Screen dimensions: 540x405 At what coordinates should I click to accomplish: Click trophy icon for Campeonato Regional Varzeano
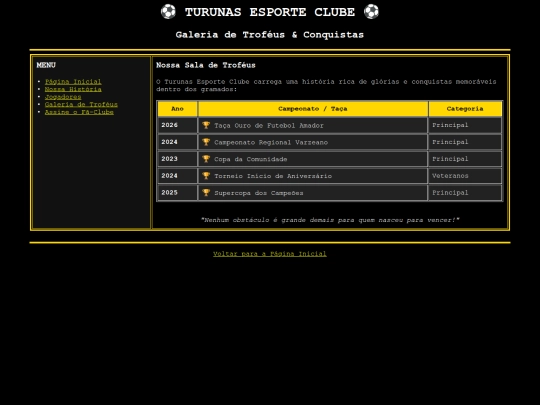coord(206,142)
